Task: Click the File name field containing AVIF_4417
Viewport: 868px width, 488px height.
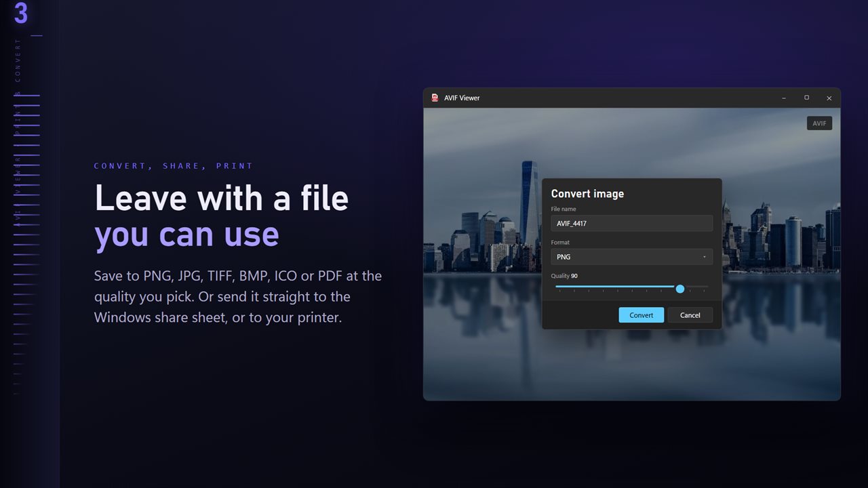Action: (632, 223)
